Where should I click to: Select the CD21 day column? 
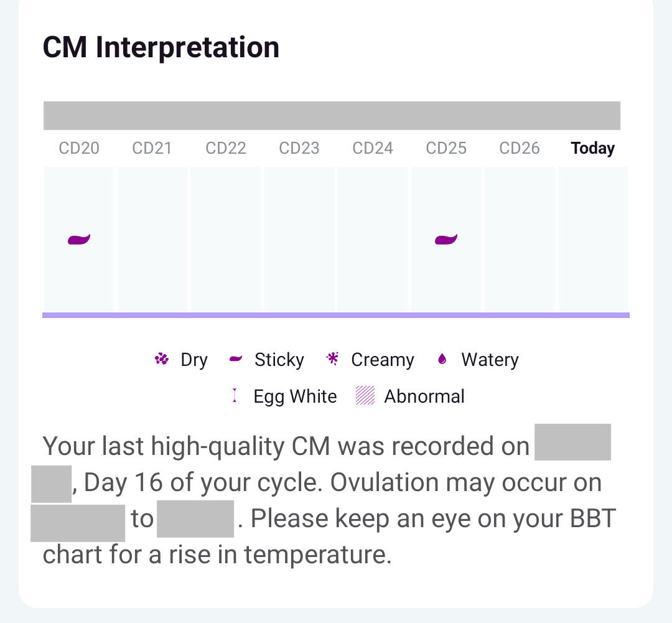(x=152, y=239)
